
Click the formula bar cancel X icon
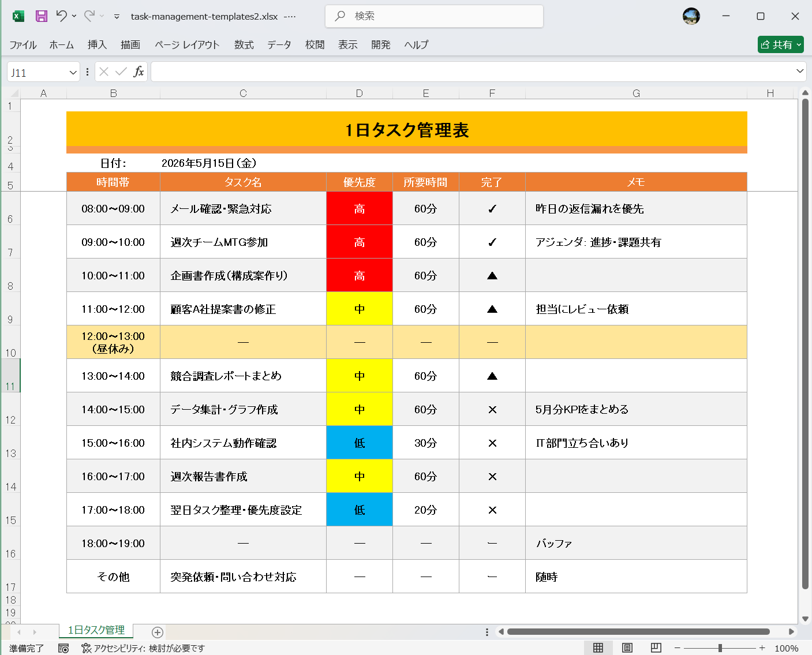click(x=104, y=72)
